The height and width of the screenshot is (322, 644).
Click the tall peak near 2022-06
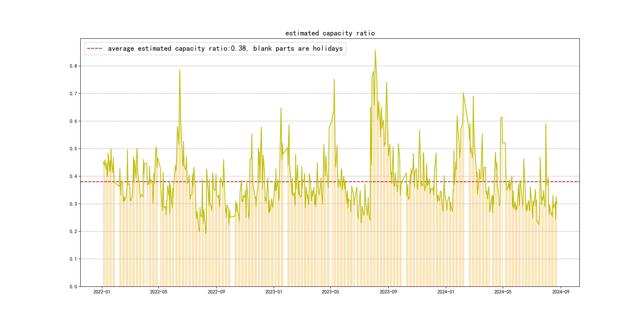179,70
